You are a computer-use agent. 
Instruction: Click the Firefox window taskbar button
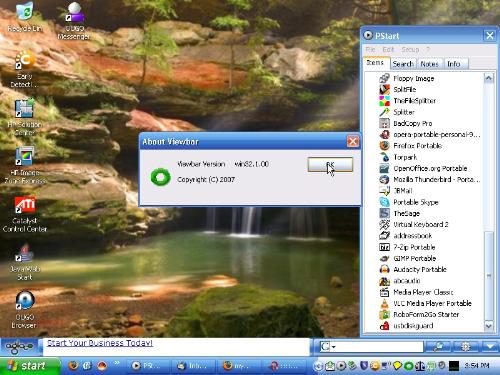[x=239, y=366]
